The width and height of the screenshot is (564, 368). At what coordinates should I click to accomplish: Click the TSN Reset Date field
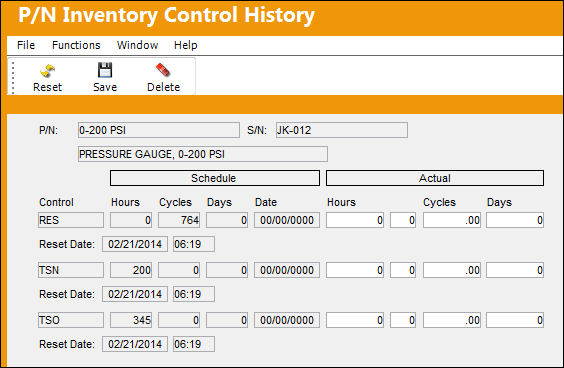click(x=135, y=294)
